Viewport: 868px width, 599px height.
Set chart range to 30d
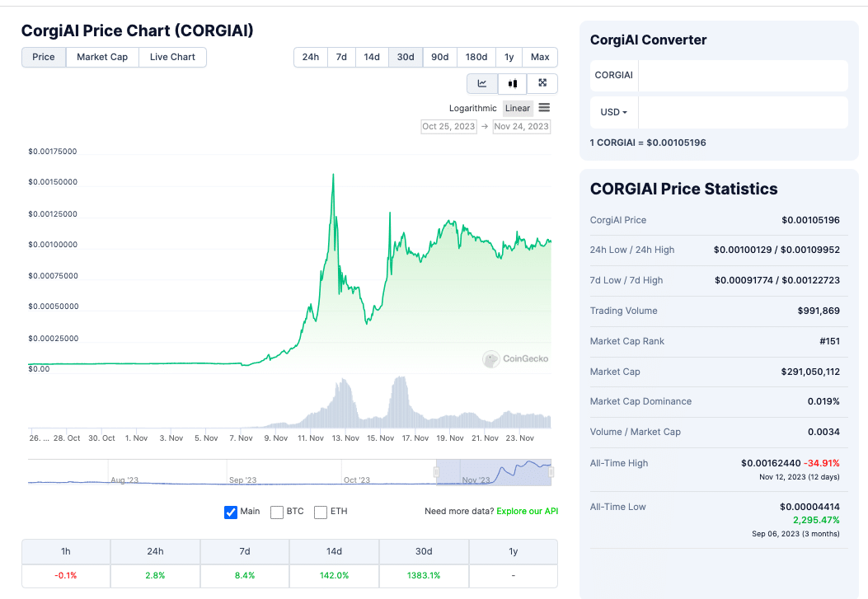pos(406,57)
